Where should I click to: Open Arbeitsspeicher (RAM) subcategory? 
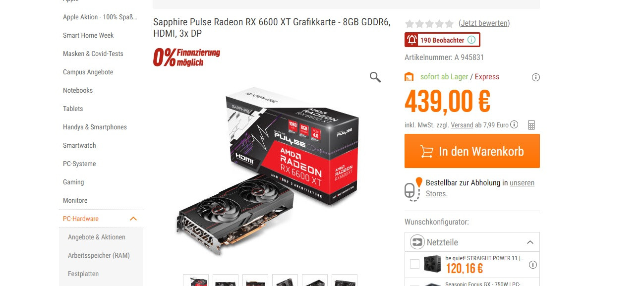(99, 255)
